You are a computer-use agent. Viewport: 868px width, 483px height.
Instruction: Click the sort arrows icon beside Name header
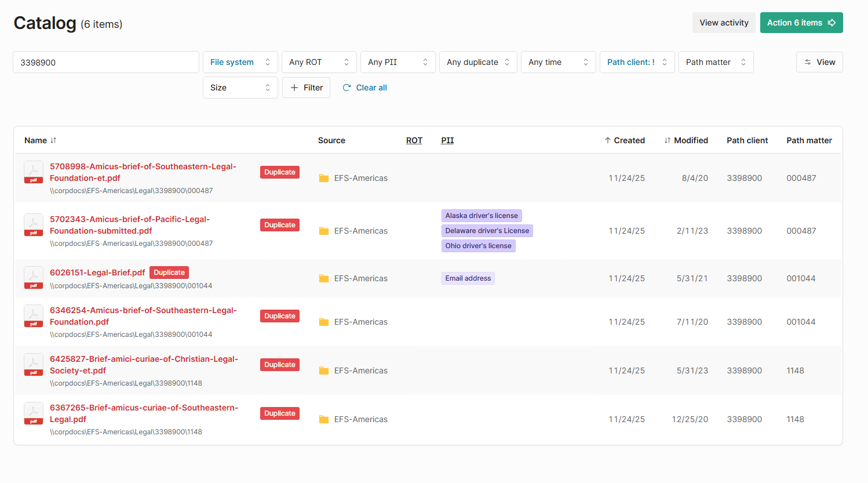tap(53, 140)
